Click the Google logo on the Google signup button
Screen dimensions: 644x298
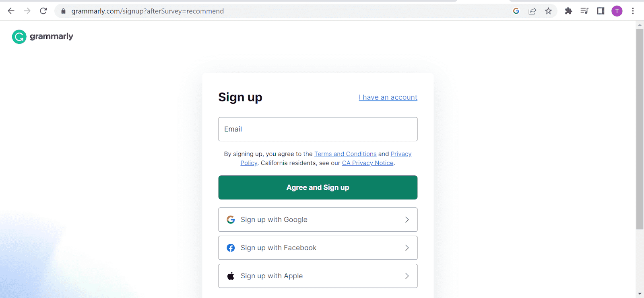[231, 220]
